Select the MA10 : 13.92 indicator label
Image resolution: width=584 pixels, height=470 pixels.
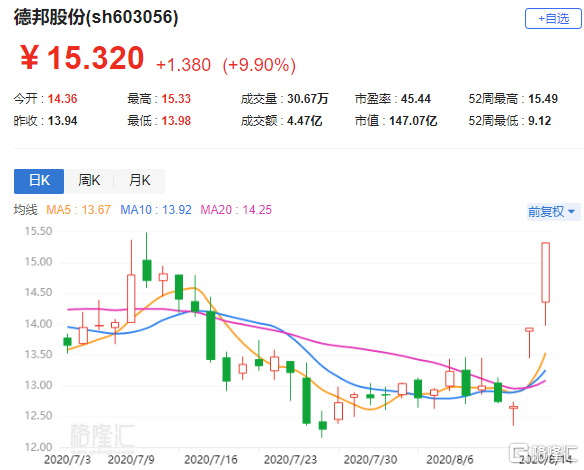point(156,210)
